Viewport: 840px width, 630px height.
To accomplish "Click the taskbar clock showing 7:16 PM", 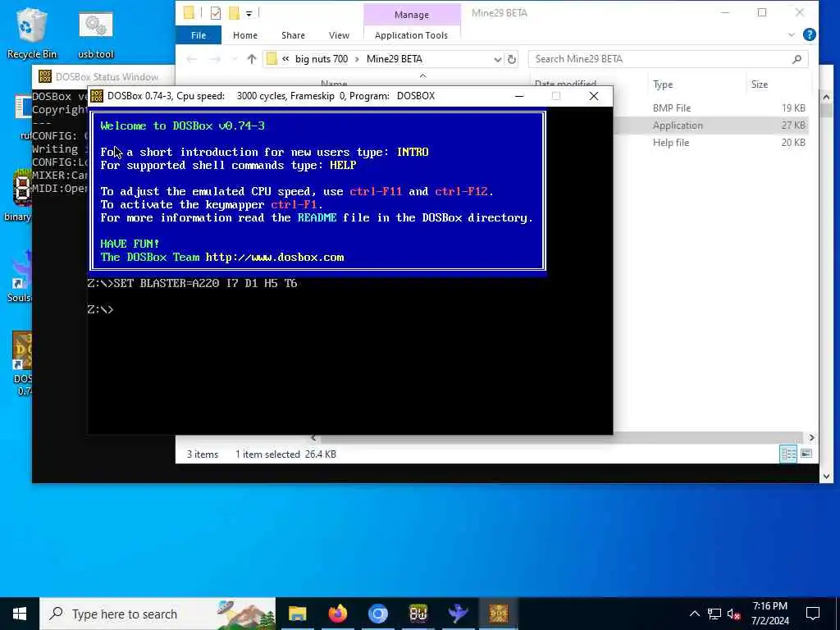I will 769,614.
